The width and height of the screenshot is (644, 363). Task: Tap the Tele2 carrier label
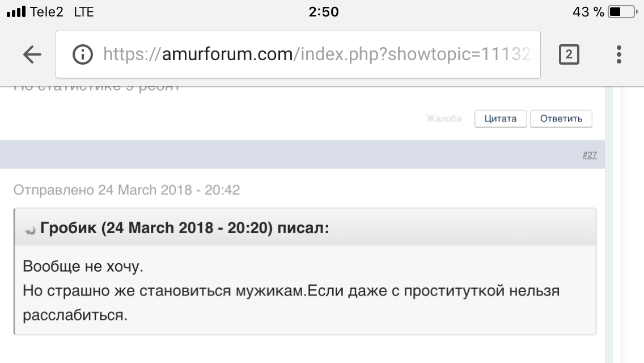[x=46, y=12]
